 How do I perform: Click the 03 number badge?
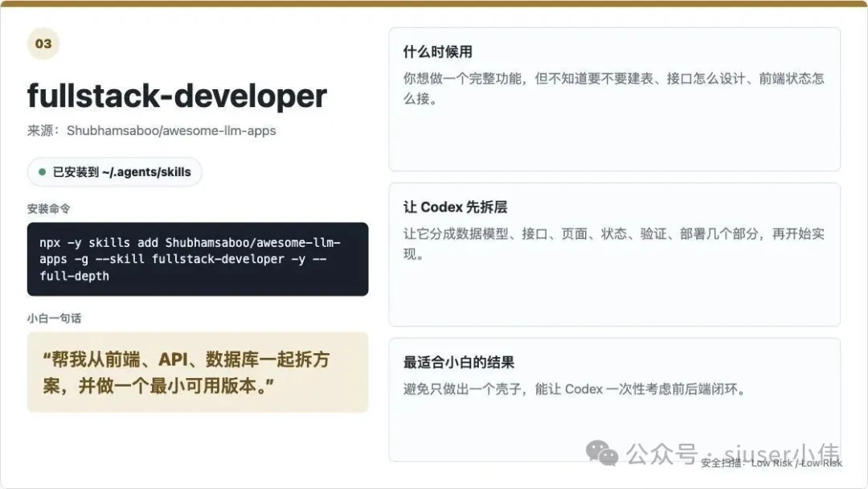point(43,43)
